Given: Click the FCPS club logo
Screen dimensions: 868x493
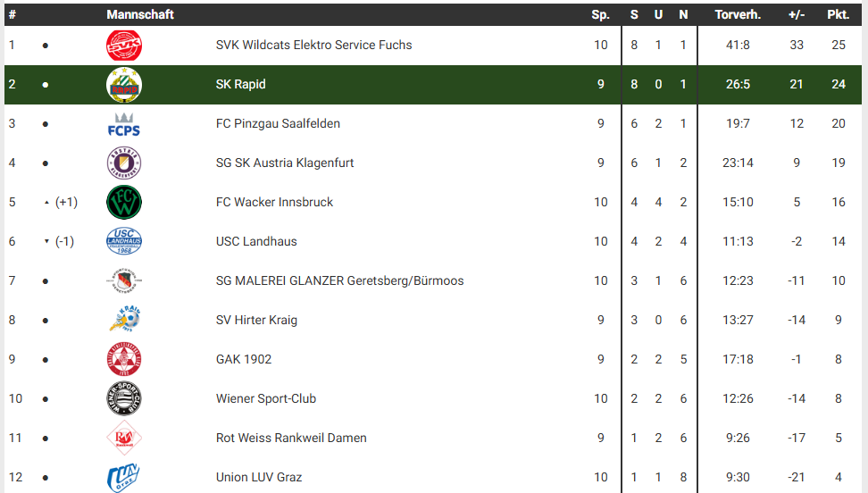Looking at the screenshot, I should coord(123,123).
